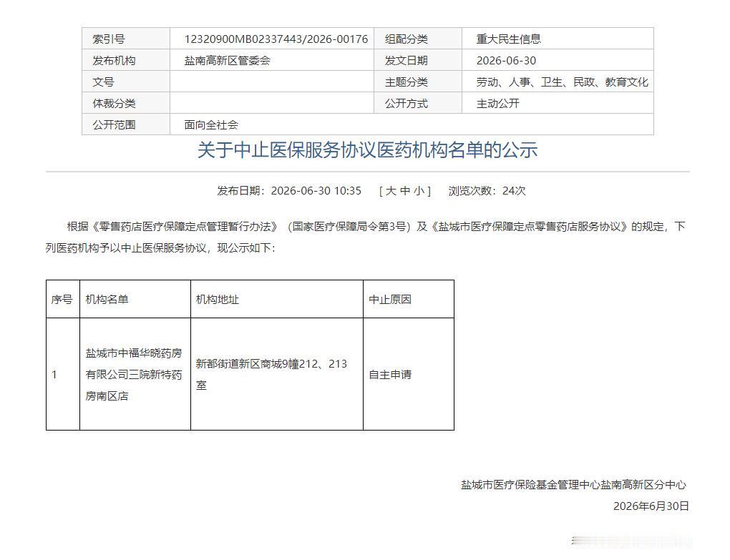Image resolution: width=730 pixels, height=560 pixels.
Task: Set font size to small with 小
Action: [419, 191]
